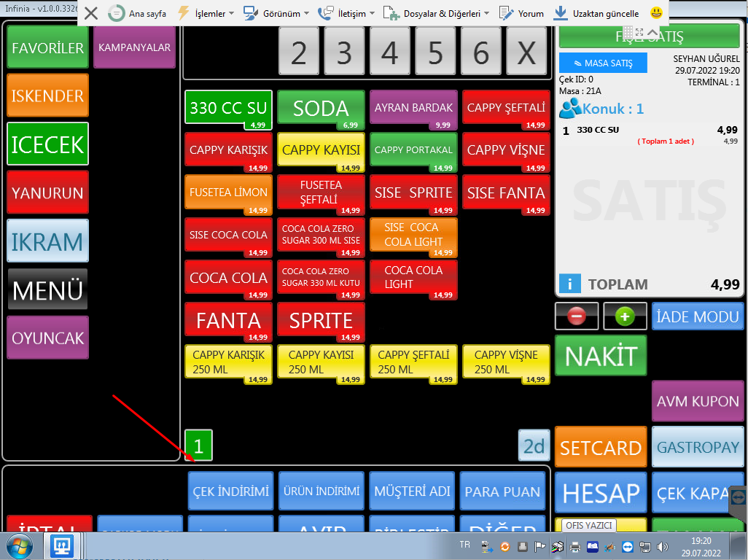This screenshot has height=560, width=748.
Task: Click Uzaktan güncelle download option
Action: tap(596, 13)
